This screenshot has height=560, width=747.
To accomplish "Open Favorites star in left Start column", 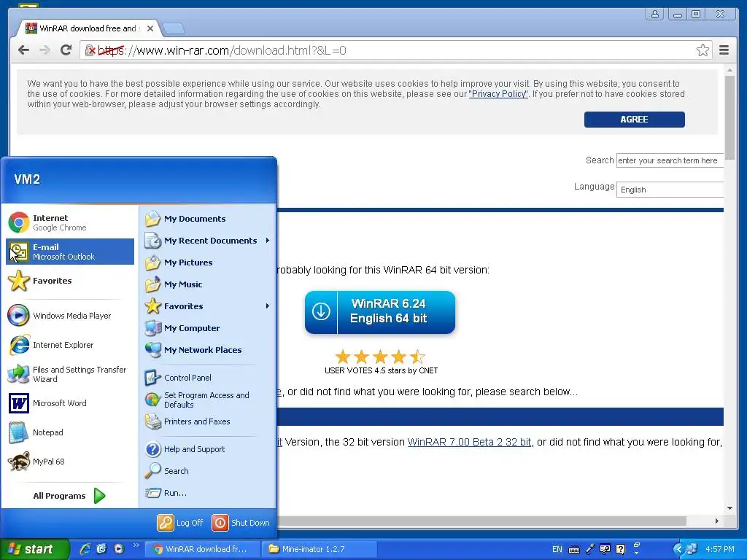I will 69,281.
